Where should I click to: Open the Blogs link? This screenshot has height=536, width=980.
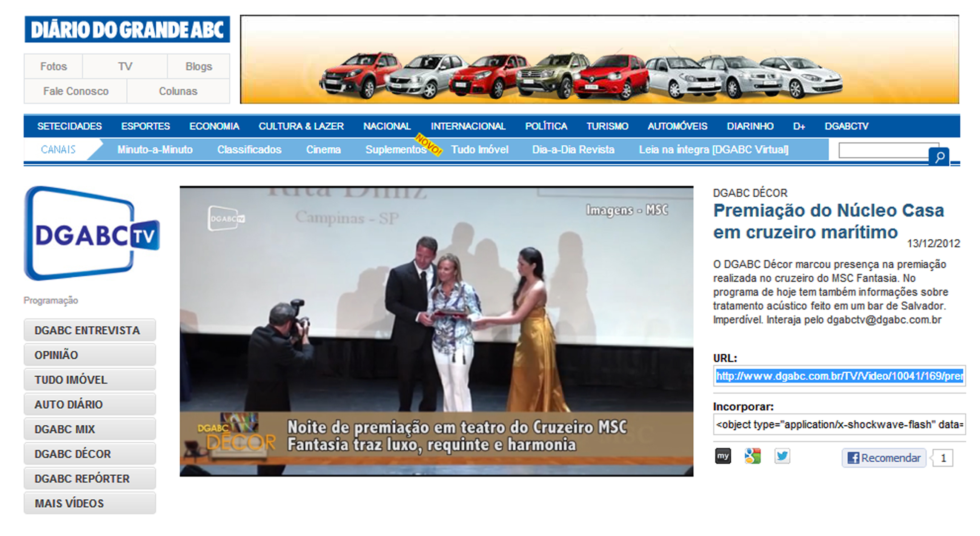point(198,66)
